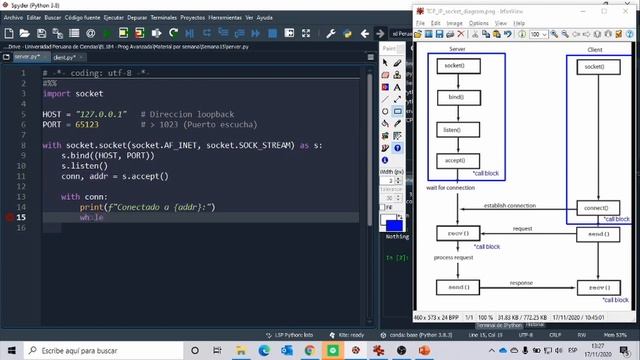Stop debugging with blue square icon
The width and height of the screenshot is (640, 360).
[272, 33]
